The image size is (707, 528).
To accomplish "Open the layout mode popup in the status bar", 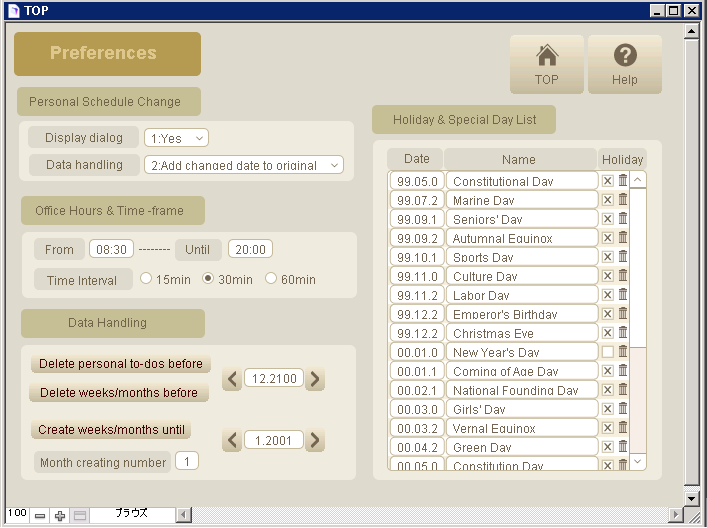I will (x=132, y=514).
